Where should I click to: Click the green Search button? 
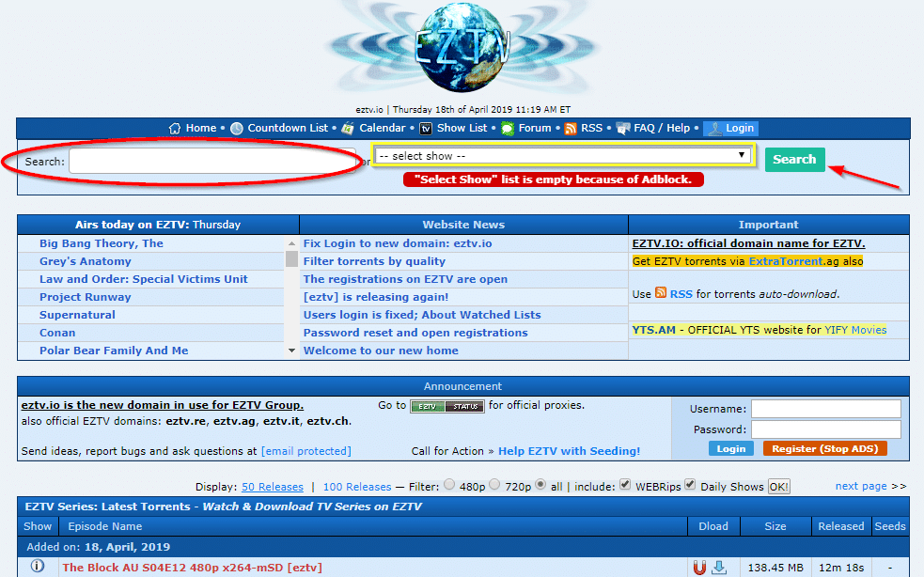(x=794, y=159)
